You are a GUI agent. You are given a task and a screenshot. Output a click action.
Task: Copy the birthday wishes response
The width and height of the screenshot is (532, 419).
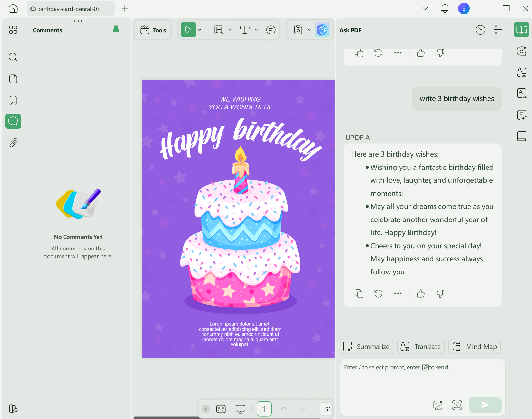click(359, 293)
